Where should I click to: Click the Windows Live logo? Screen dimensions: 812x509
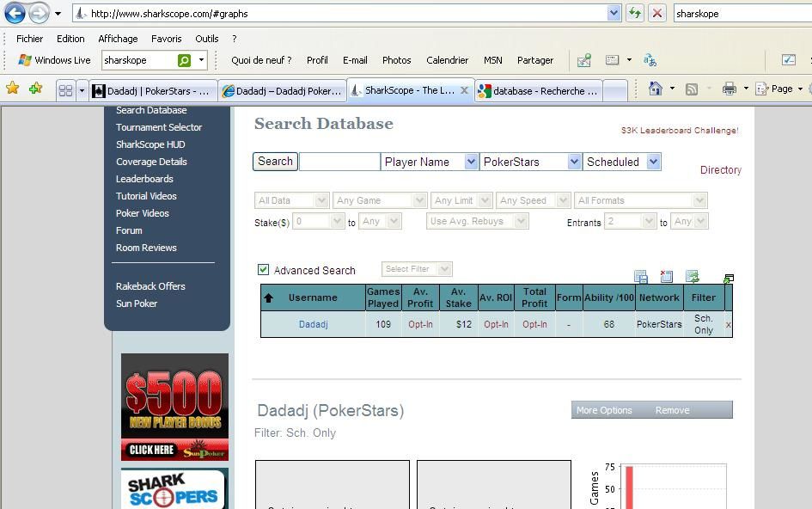coord(24,60)
